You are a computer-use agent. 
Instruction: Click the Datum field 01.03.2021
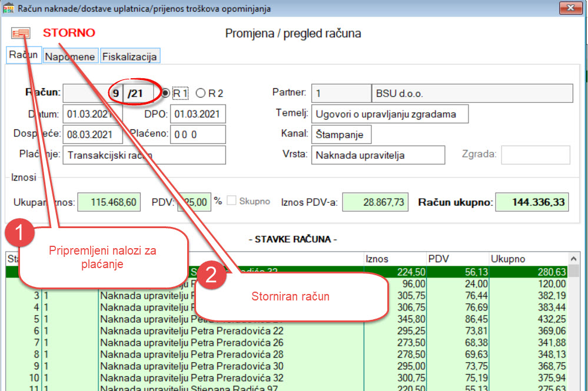(92, 114)
